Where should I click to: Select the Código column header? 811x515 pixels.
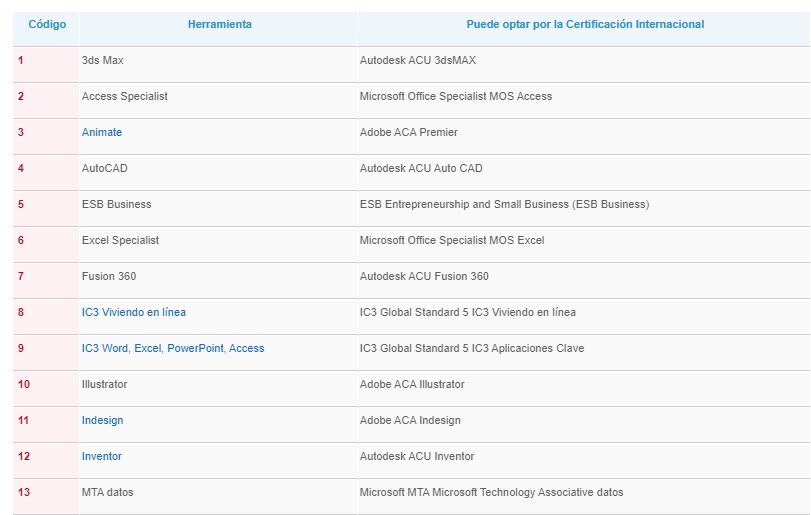pos(47,24)
